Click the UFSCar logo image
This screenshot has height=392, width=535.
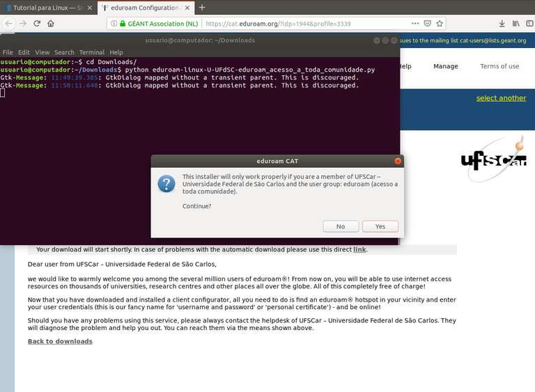tap(493, 159)
